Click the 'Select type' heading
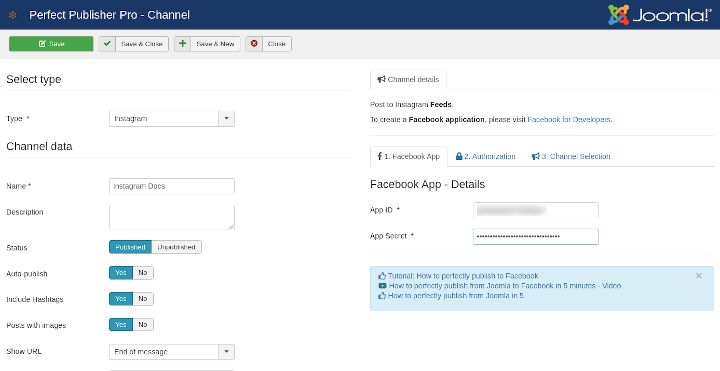 point(34,79)
